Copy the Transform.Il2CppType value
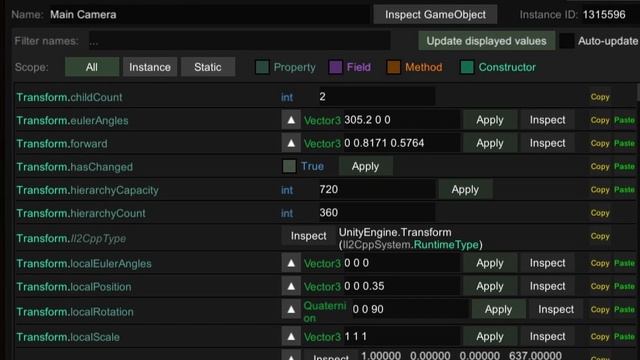640x360 pixels. (600, 236)
